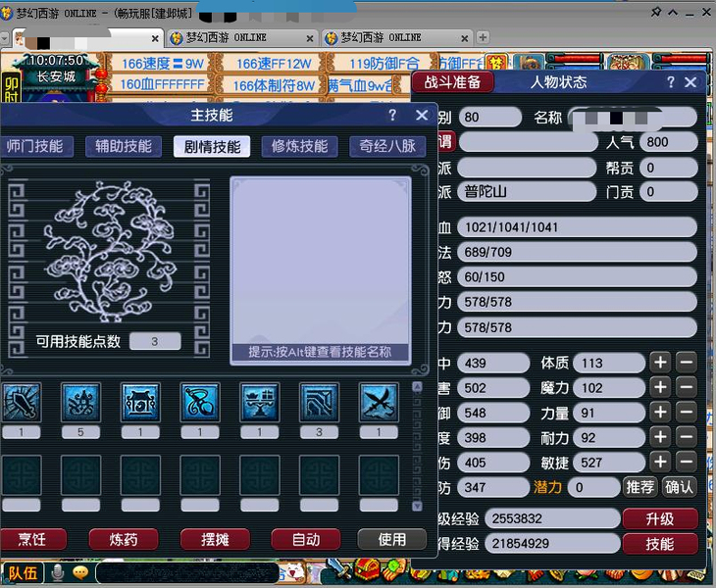Screen dimensions: 716x588
Task: Open 技能 from character status panel
Action: [660, 544]
